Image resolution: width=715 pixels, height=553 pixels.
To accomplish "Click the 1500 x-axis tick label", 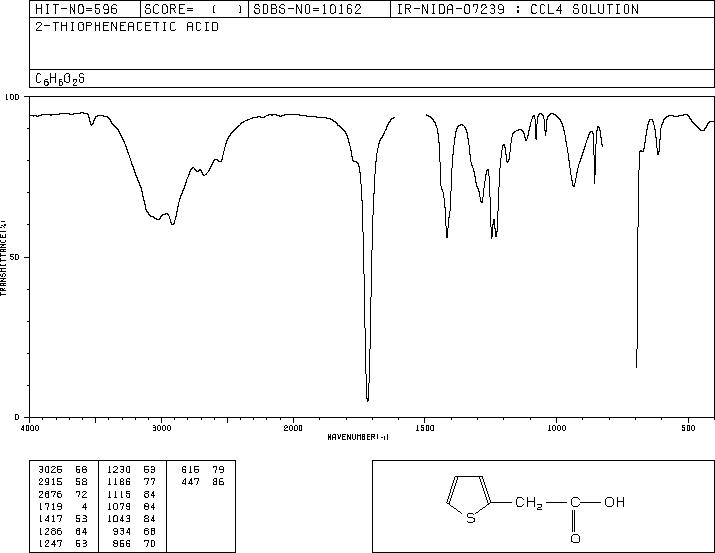I will [425, 428].
